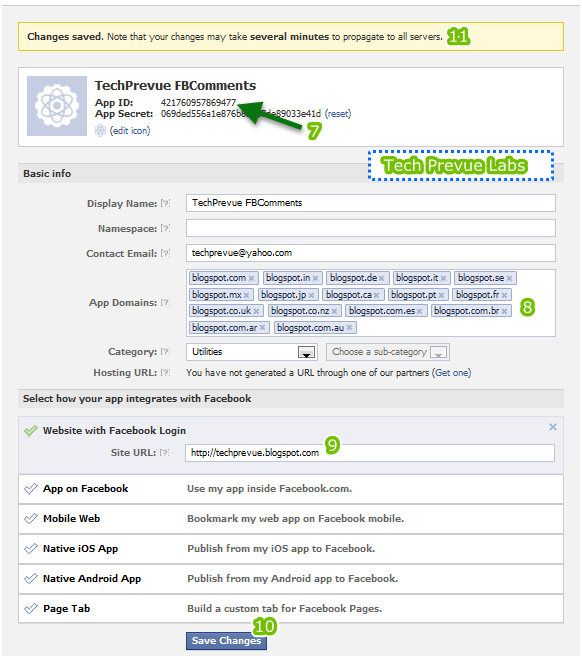Click the Save Changes button
Viewport: 582px width, 656px height.
(x=226, y=641)
